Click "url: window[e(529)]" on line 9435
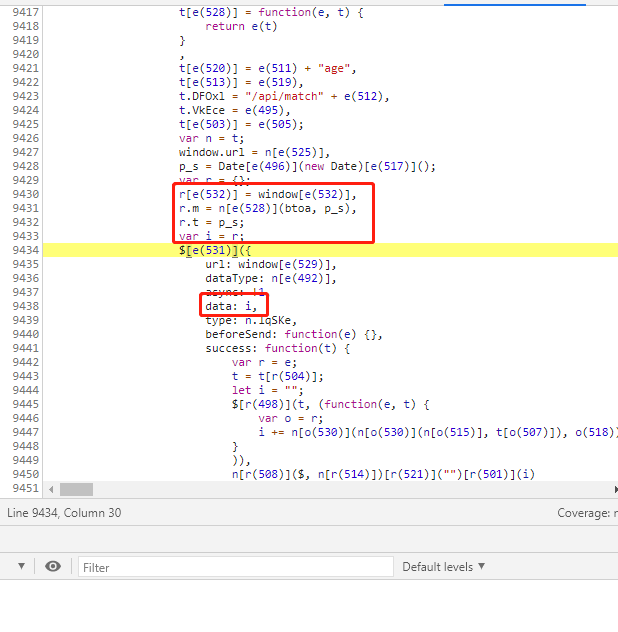This screenshot has width=618, height=632. [267, 264]
